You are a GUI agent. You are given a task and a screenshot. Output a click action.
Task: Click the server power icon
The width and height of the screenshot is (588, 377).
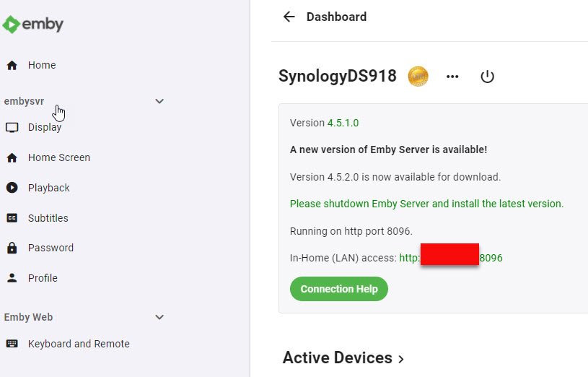[x=487, y=77]
